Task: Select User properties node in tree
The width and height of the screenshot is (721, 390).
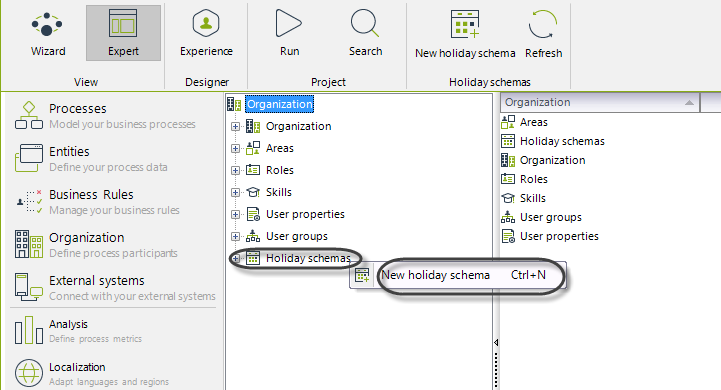Action: [x=305, y=214]
